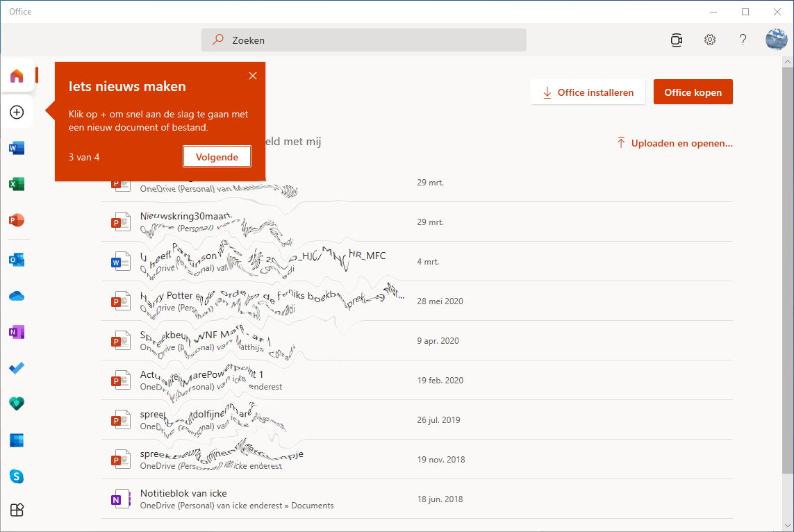Open Notitieblok van icke notebook
This screenshot has width=794, height=532.
(183, 494)
